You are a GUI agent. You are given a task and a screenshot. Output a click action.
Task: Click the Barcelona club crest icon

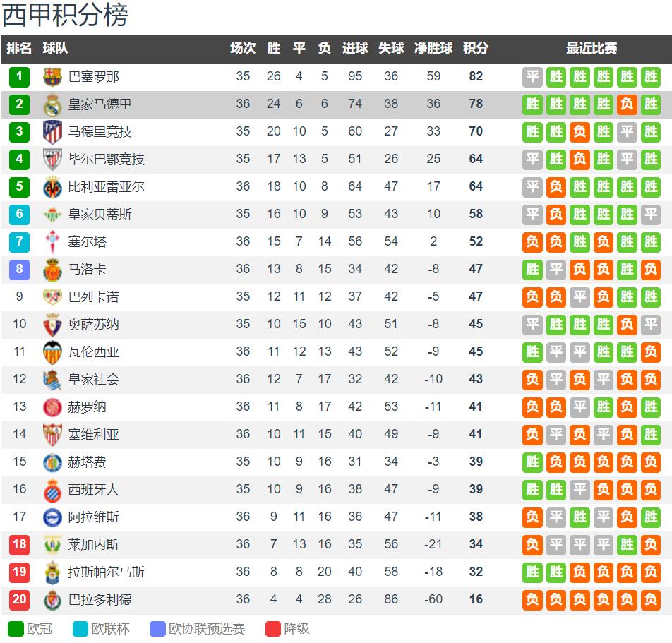[52, 77]
